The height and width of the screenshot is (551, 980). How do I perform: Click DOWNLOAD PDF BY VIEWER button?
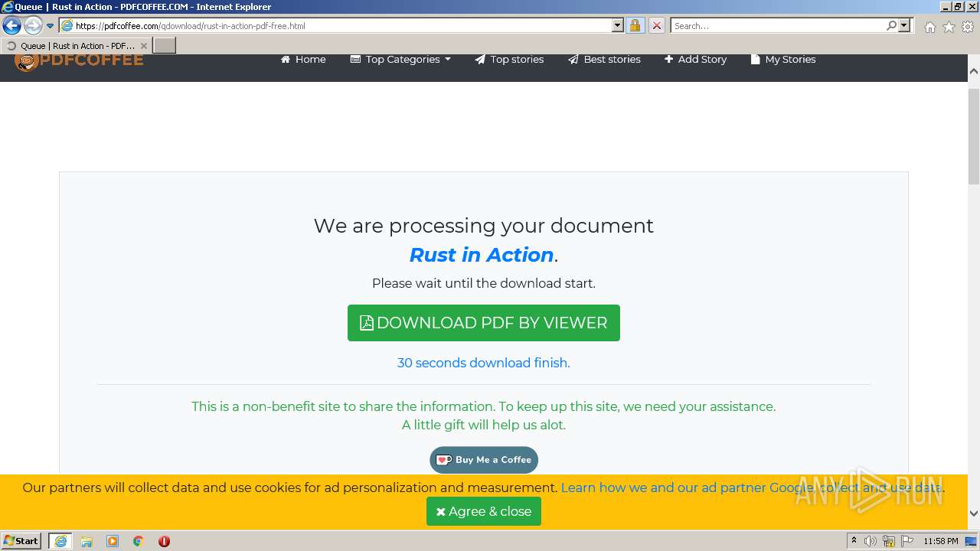(x=484, y=323)
